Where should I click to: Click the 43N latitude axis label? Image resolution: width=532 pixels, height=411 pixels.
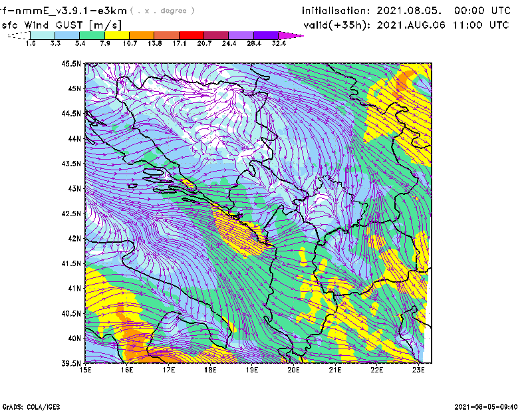click(x=74, y=188)
